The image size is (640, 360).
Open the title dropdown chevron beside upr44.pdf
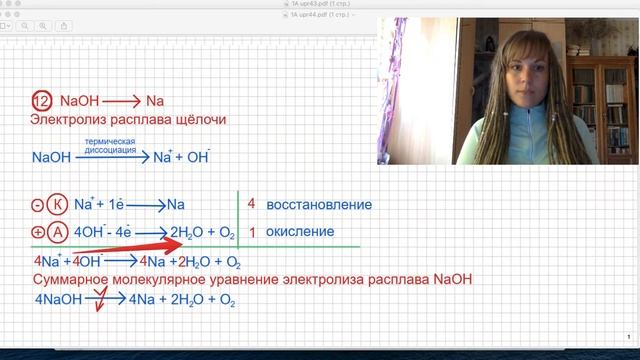(353, 15)
